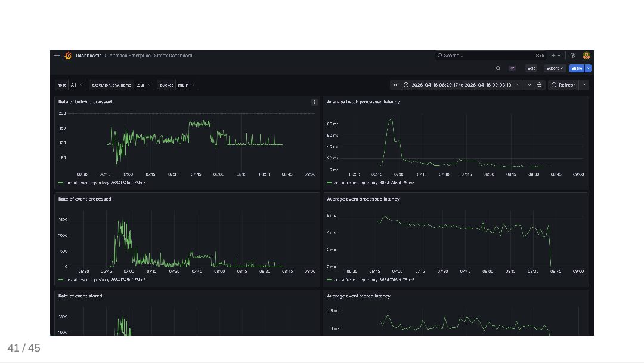This screenshot has width=644, height=363.
Task: Zoom out the time range
Action: point(540,85)
